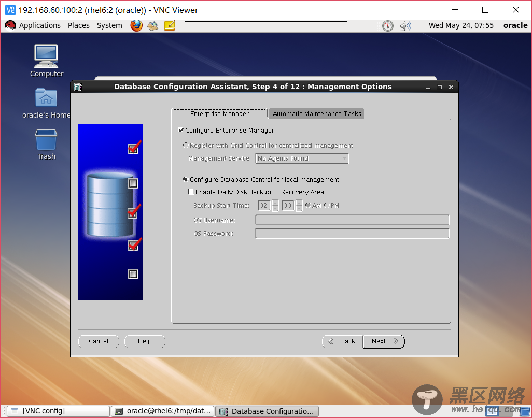Open the mail client icon in top panel
The width and height of the screenshot is (532, 418).
pyautogui.click(x=152, y=25)
